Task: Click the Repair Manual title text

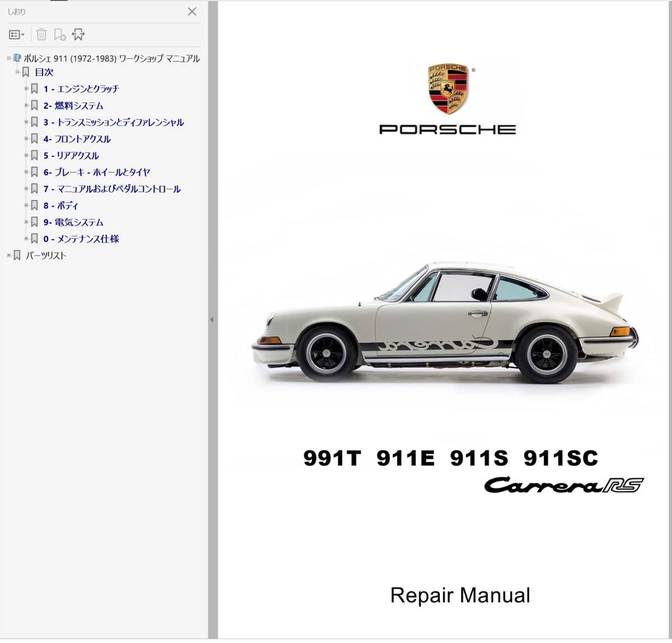Action: point(460,595)
